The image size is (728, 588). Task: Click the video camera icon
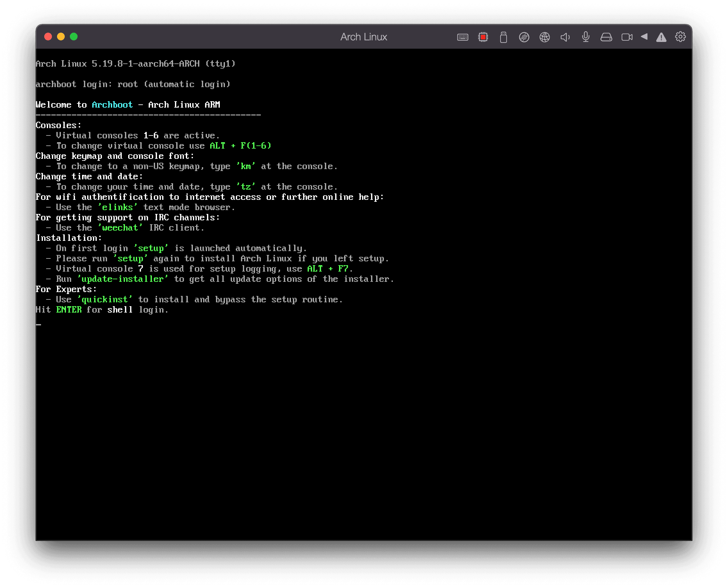[x=627, y=37]
